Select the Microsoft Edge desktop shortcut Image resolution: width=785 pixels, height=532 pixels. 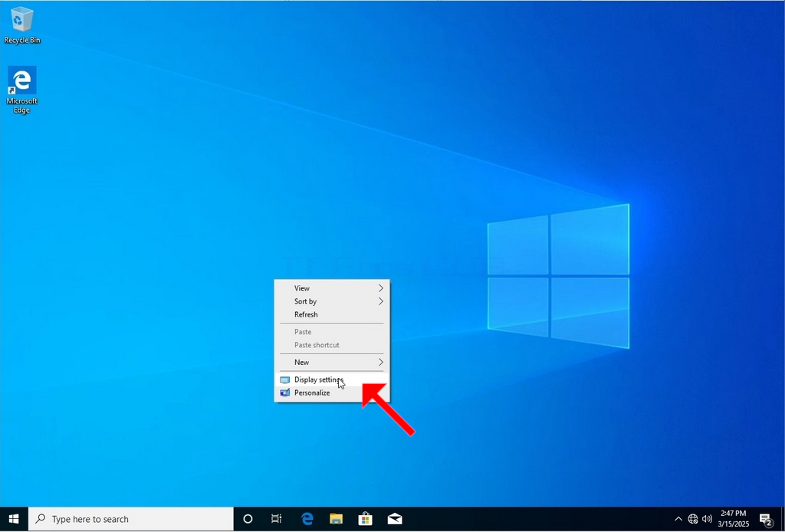[21, 90]
